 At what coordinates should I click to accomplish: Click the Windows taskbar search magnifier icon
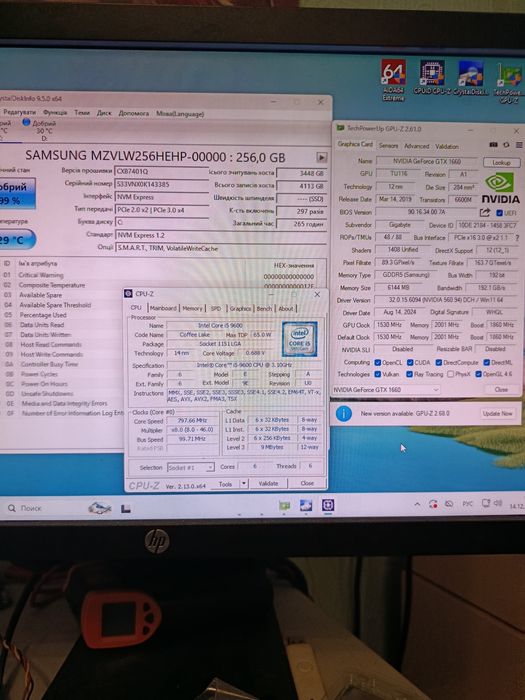(x=12, y=508)
